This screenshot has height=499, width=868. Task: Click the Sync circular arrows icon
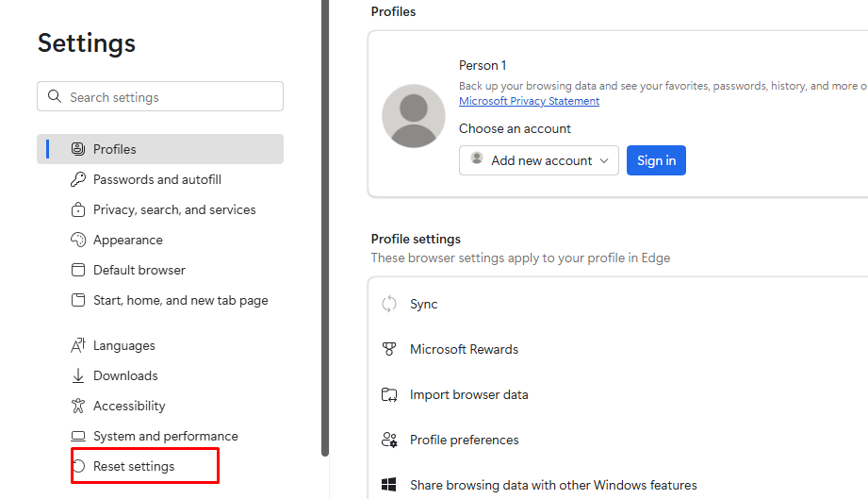coord(389,304)
